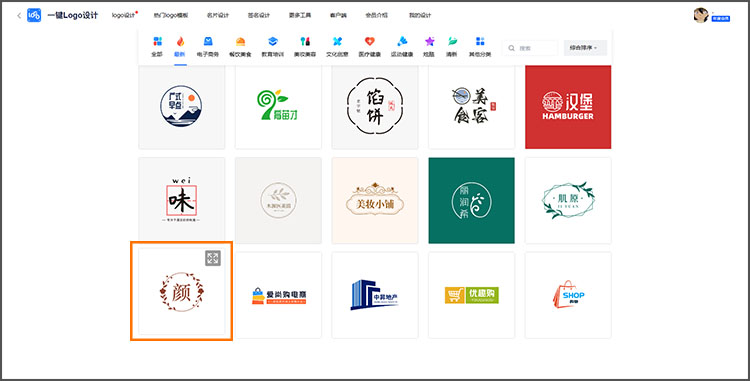
Task: Choose the 炫酷 purple star category
Action: click(430, 41)
